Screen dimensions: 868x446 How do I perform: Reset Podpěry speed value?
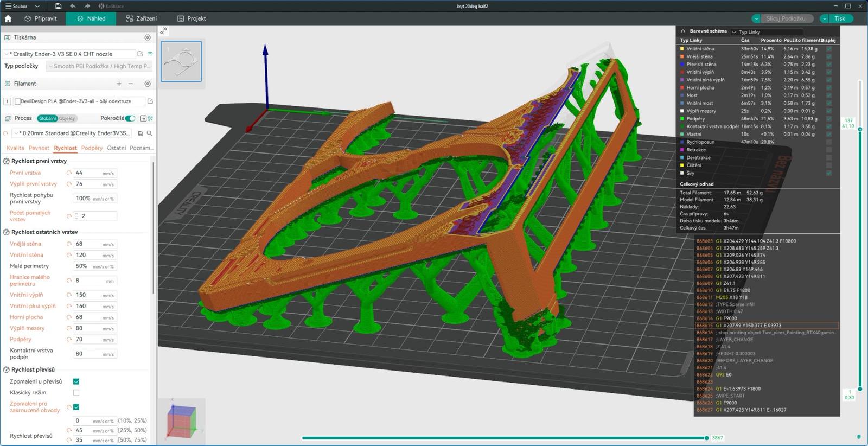coord(69,340)
